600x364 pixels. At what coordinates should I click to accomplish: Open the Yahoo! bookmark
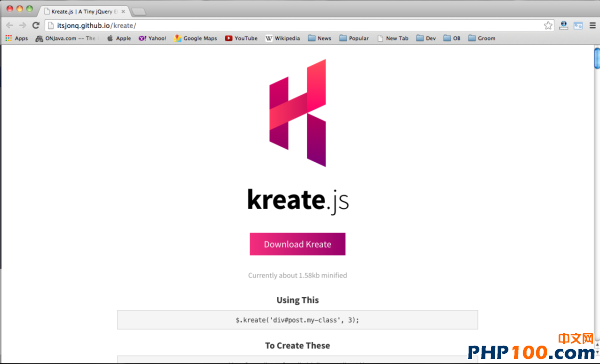click(x=152, y=38)
